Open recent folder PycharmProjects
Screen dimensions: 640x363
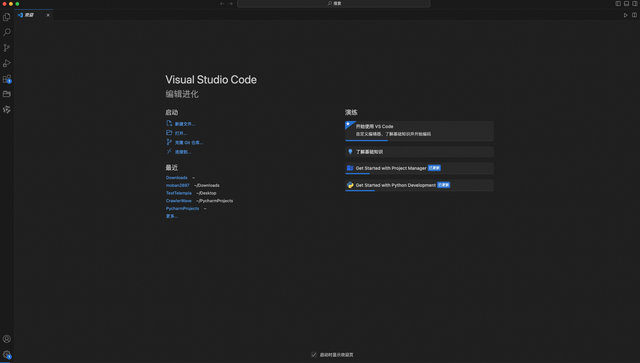[182, 209]
